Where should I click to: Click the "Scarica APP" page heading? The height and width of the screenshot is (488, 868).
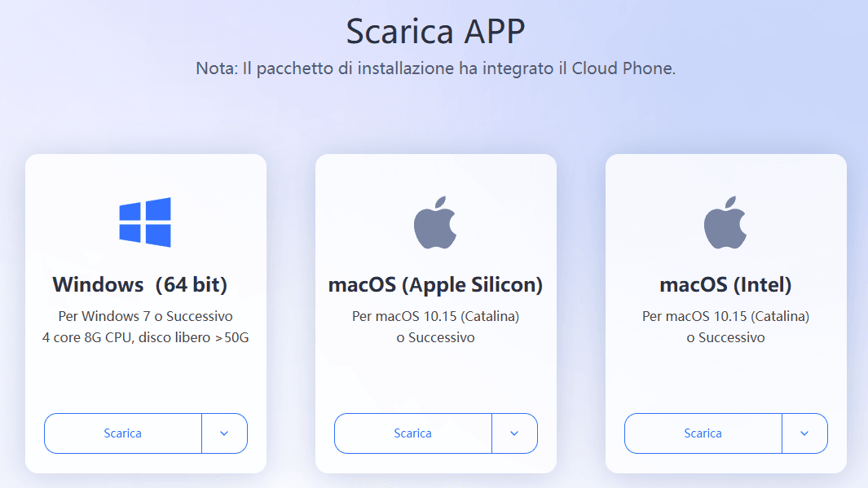pyautogui.click(x=435, y=31)
